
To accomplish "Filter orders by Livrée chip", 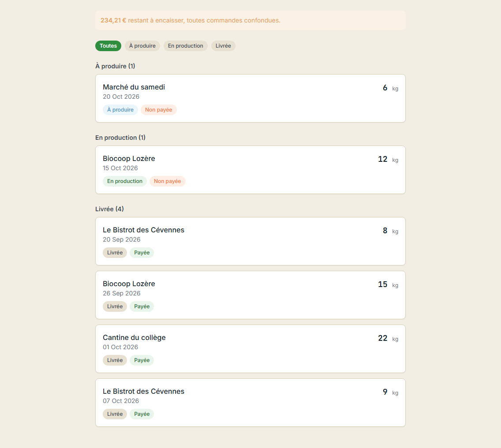I will pos(223,46).
